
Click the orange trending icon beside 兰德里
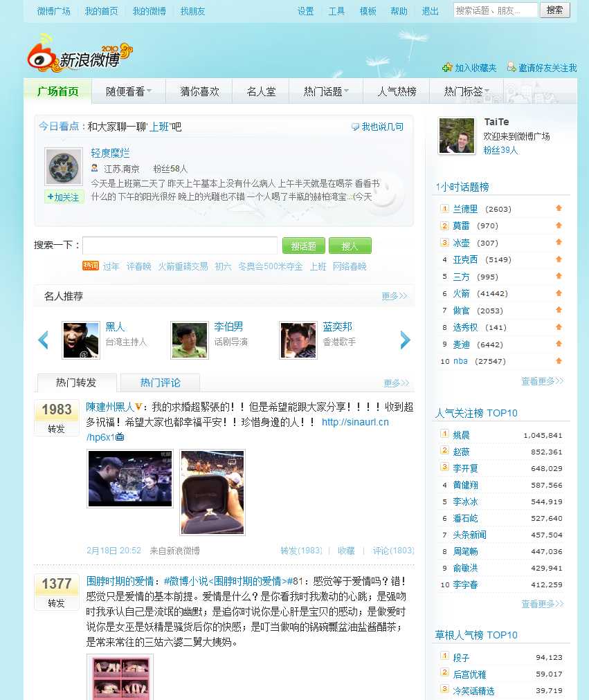[x=558, y=209]
